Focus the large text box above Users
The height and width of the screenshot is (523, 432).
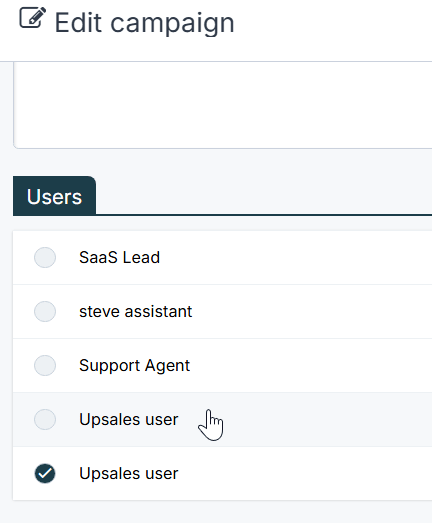point(223,105)
